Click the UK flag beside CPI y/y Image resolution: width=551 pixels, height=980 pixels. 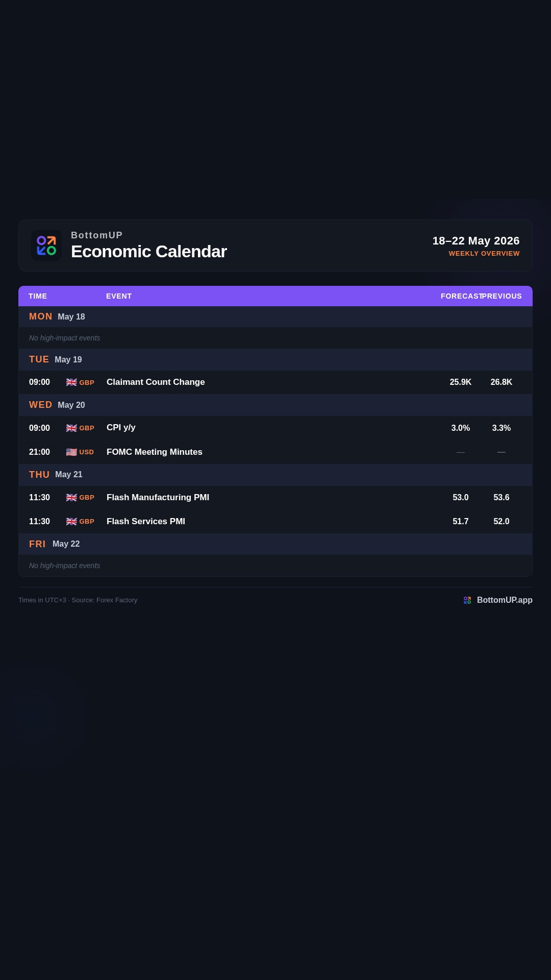pos(71,428)
